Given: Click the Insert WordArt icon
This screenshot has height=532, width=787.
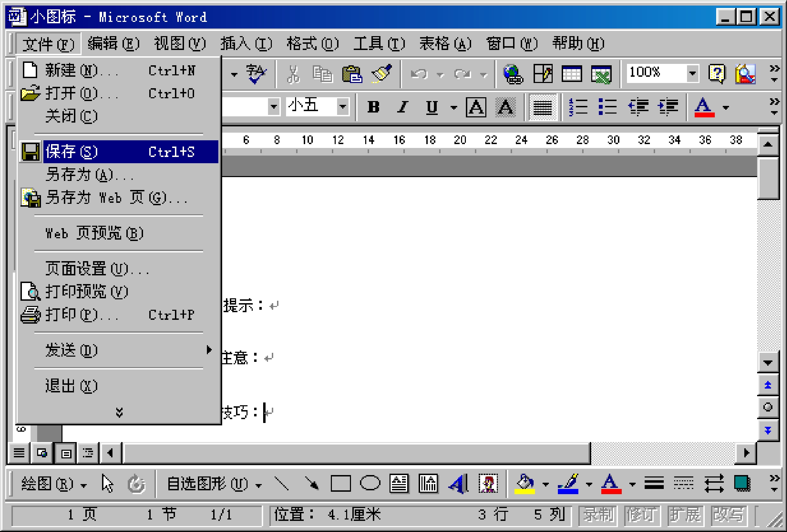Looking at the screenshot, I should pos(458,483).
